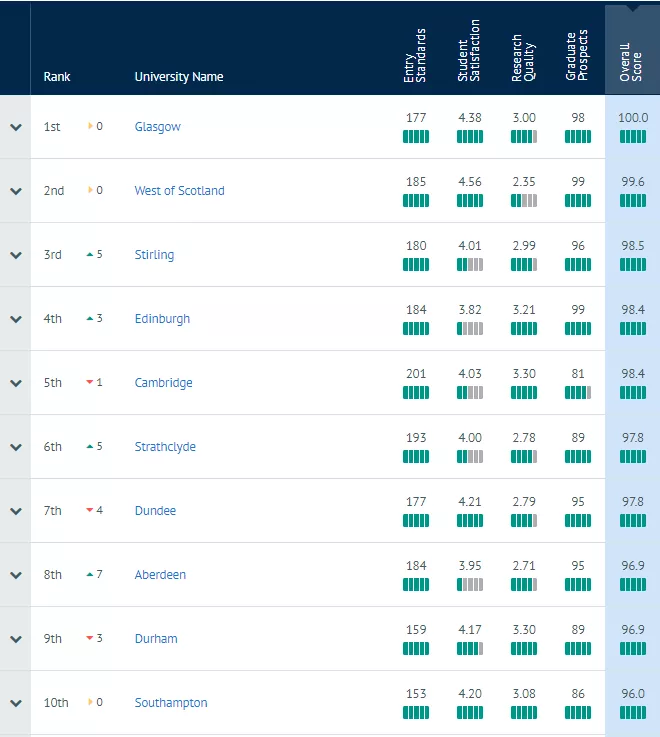Expand the West of Scotland row chevron
The width and height of the screenshot is (660, 737).
(x=16, y=191)
